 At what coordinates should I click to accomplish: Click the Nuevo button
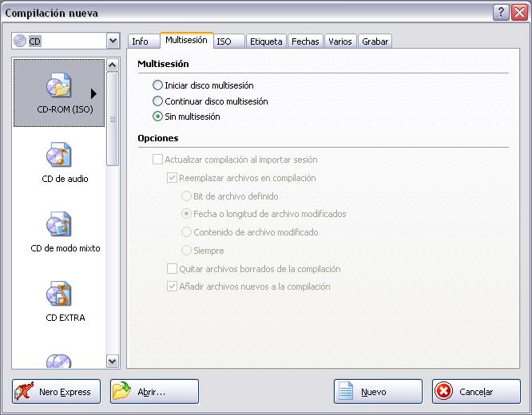(378, 392)
